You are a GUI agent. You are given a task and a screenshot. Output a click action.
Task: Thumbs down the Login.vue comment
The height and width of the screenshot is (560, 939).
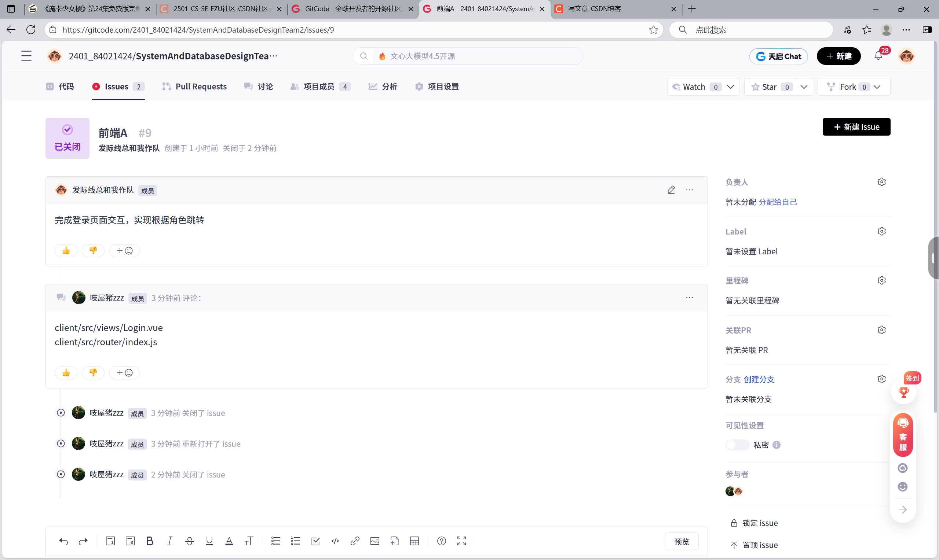[93, 373]
